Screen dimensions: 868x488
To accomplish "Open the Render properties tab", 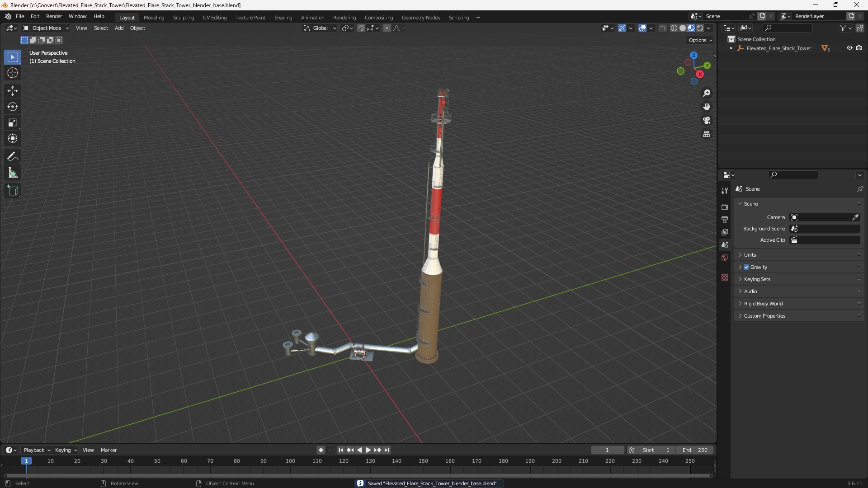I will (x=725, y=207).
